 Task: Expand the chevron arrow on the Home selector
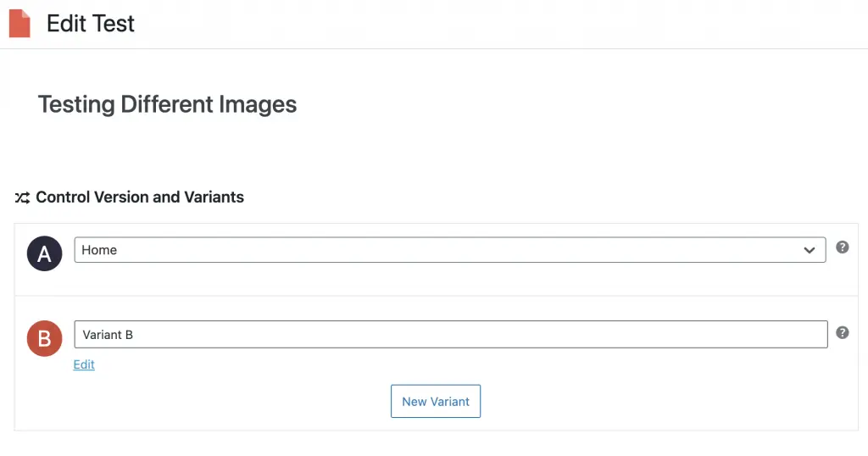click(x=809, y=250)
